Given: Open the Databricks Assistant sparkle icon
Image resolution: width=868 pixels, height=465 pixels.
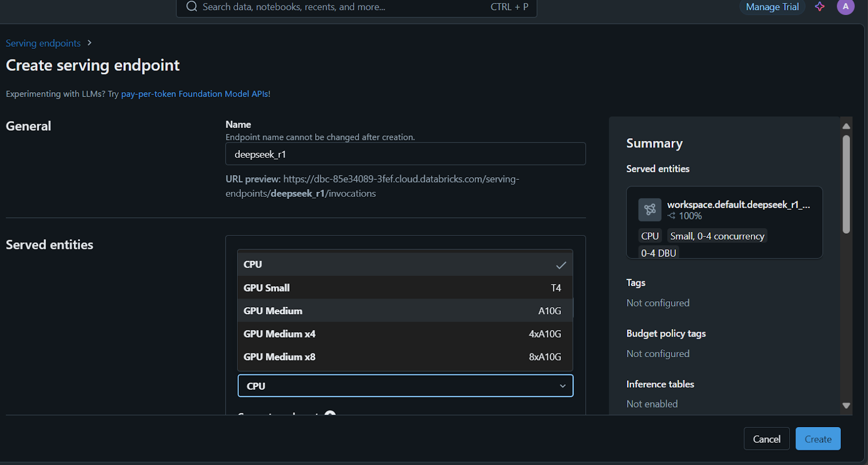Looking at the screenshot, I should point(820,7).
